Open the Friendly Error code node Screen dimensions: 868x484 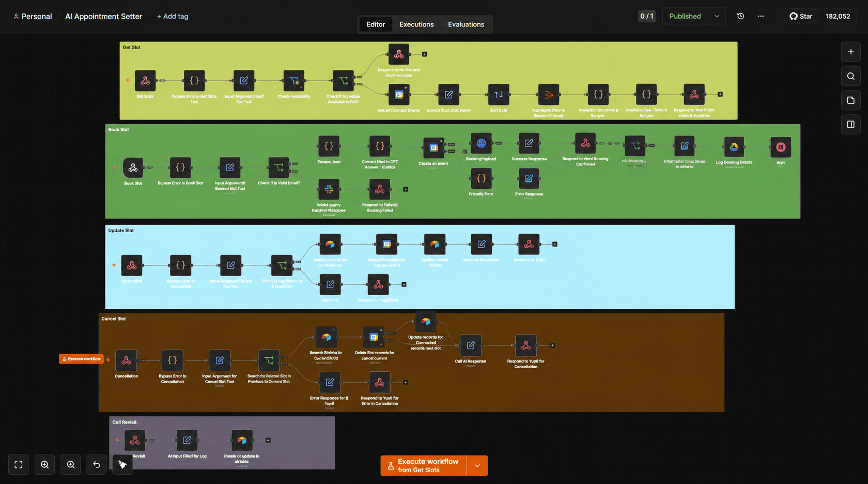(481, 178)
